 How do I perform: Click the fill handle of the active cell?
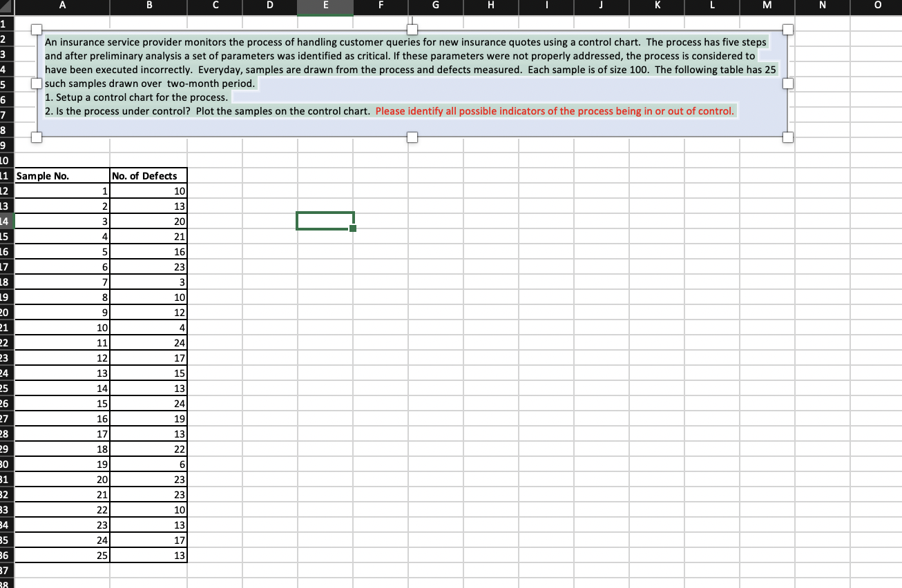click(353, 229)
